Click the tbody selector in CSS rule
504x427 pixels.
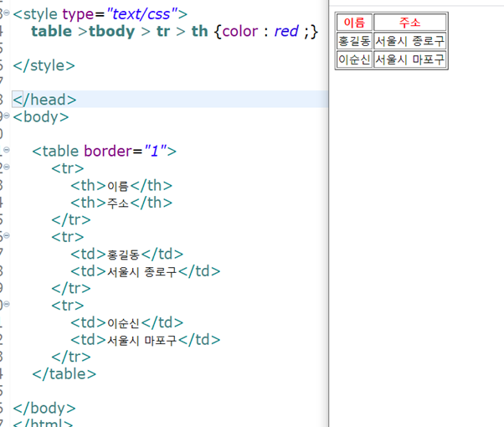tap(111, 32)
